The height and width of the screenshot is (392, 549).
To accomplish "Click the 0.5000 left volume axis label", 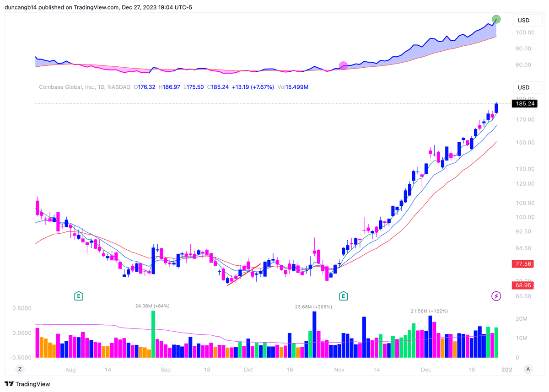I will coord(22,308).
